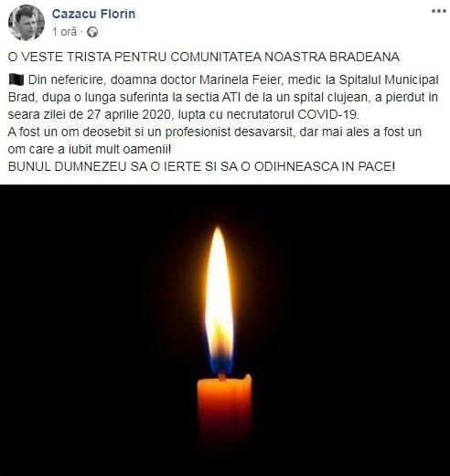The image size is (450, 476).
Task: Click the 'COVID-19' word in post
Action: pyautogui.click(x=328, y=115)
